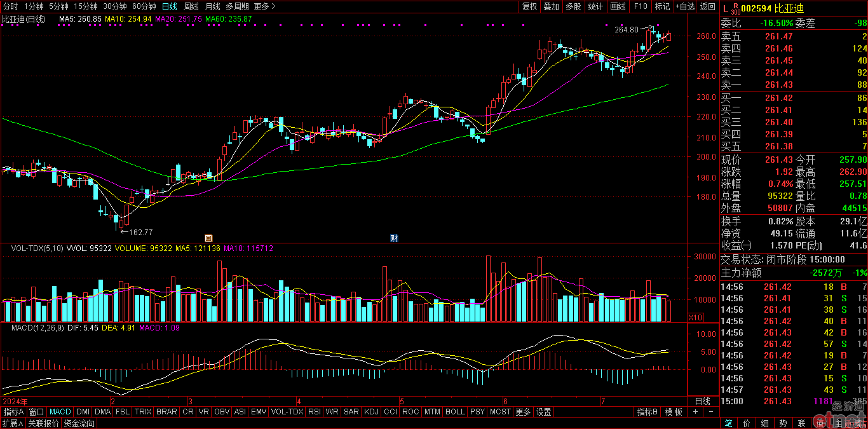Expand the 指标A indicator group
This screenshot has width=868, height=429.
coord(13,412)
